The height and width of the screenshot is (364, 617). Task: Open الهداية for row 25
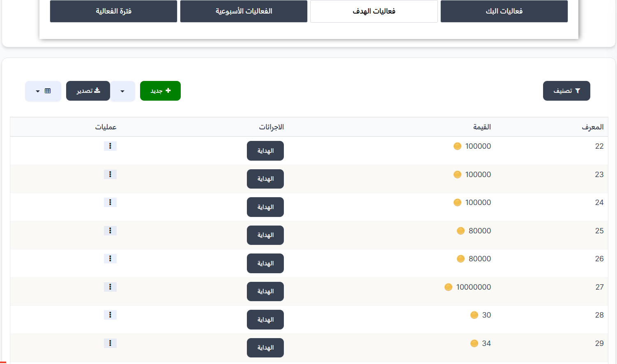click(265, 235)
